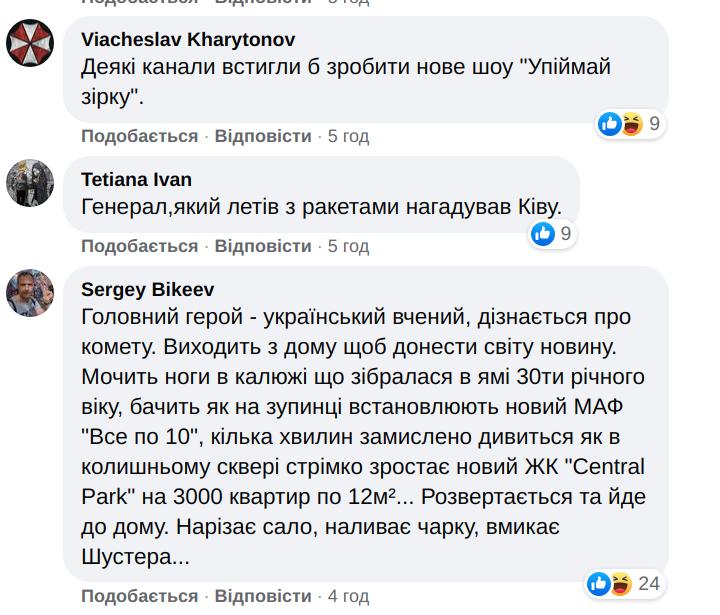Open Tetiana Ivan's profile name link
Screen dimensions: 720x615
[x=136, y=179]
